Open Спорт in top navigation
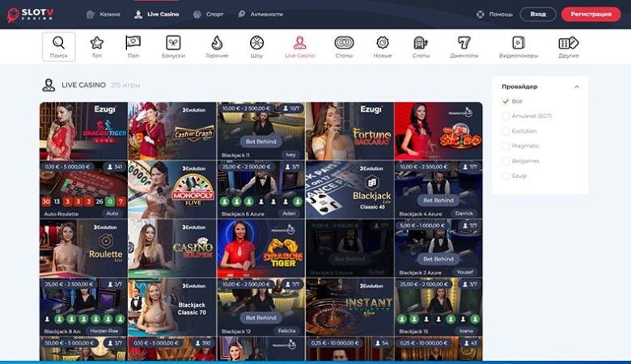The image size is (631, 364). click(x=208, y=15)
